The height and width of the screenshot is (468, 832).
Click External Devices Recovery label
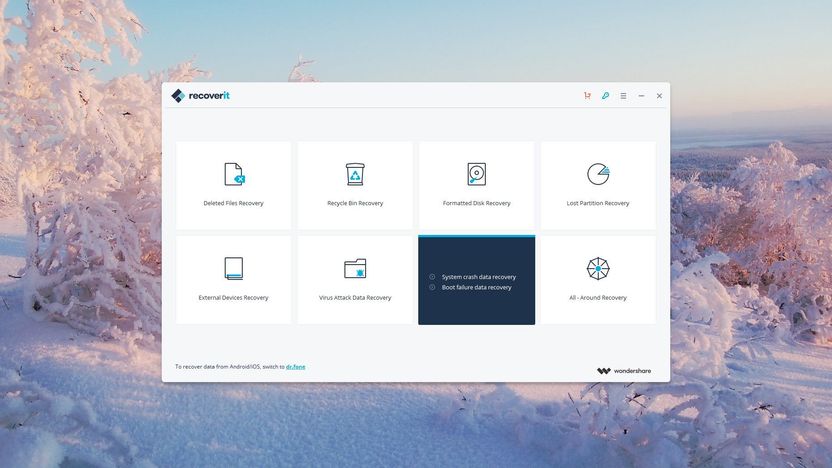233,298
